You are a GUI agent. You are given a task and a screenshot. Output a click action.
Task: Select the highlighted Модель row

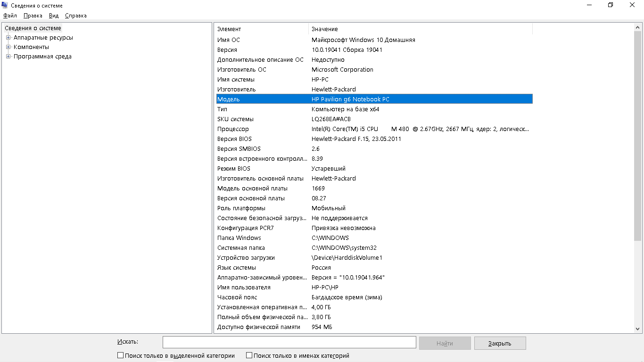[374, 99]
